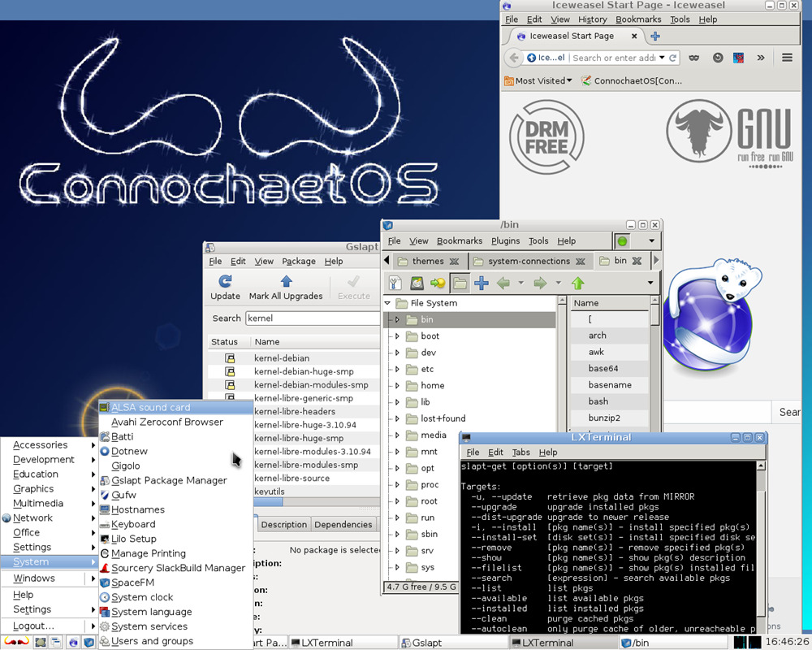Click the hard drive devices icon in SpaceFM
Viewport: 812px width, 650px height.
coord(417,283)
